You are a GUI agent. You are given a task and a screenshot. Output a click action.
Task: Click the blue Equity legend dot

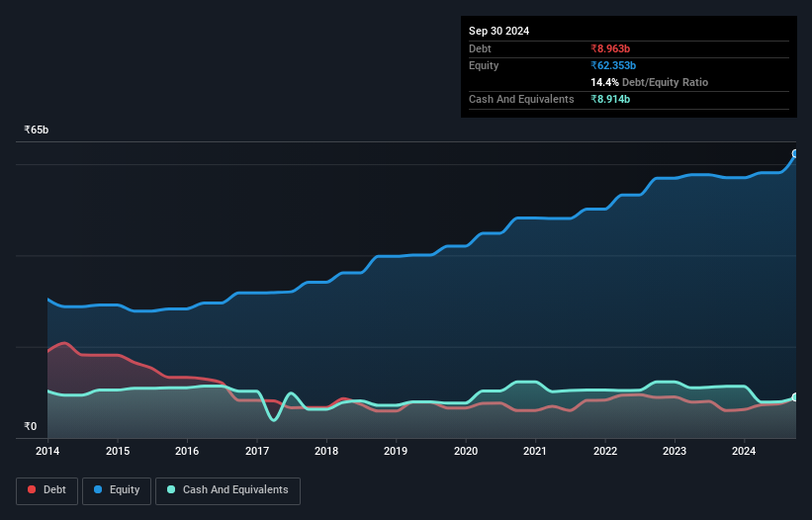coord(98,489)
